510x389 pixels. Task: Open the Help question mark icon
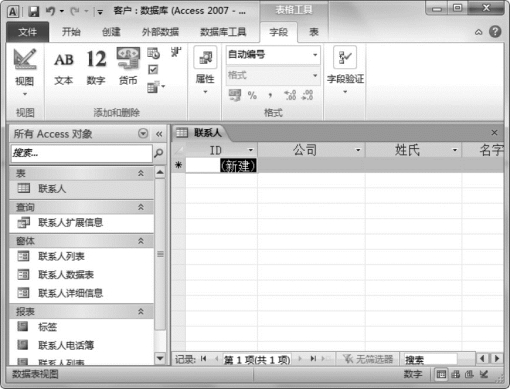[x=495, y=32]
